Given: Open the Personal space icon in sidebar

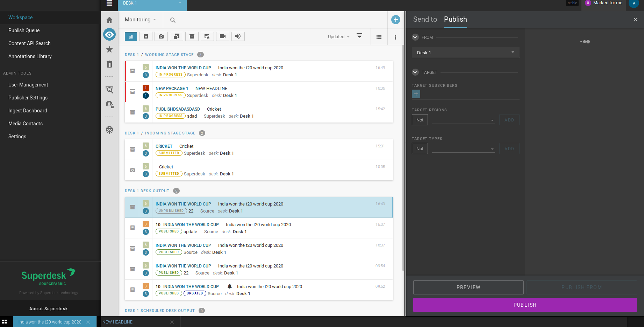Looking at the screenshot, I should 109,105.
